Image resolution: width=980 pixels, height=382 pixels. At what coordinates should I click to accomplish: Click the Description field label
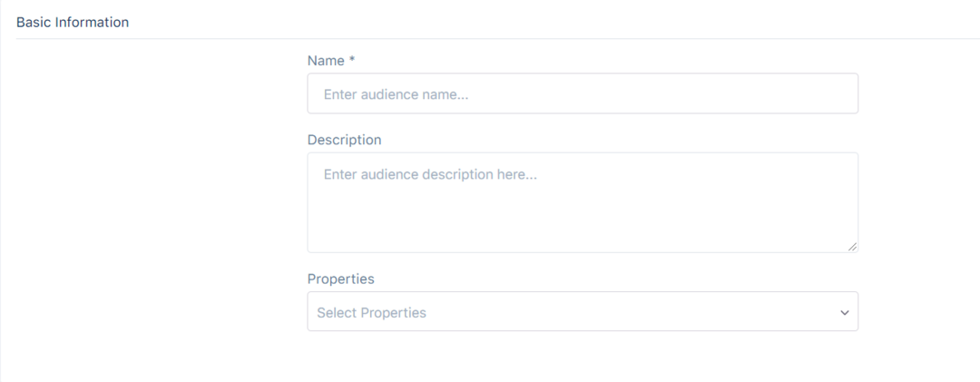[345, 140]
